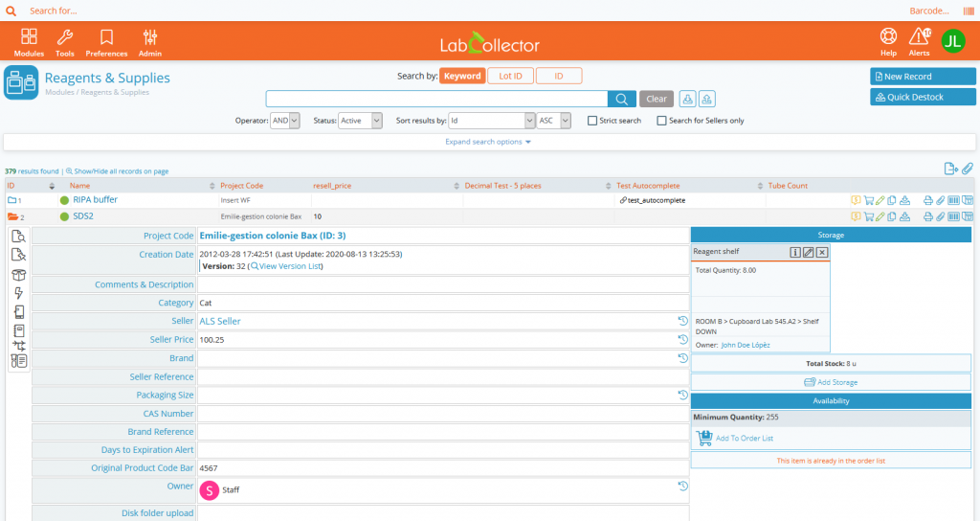Click RIPA buffer row destock tray icon
980x521 pixels.
click(x=904, y=200)
